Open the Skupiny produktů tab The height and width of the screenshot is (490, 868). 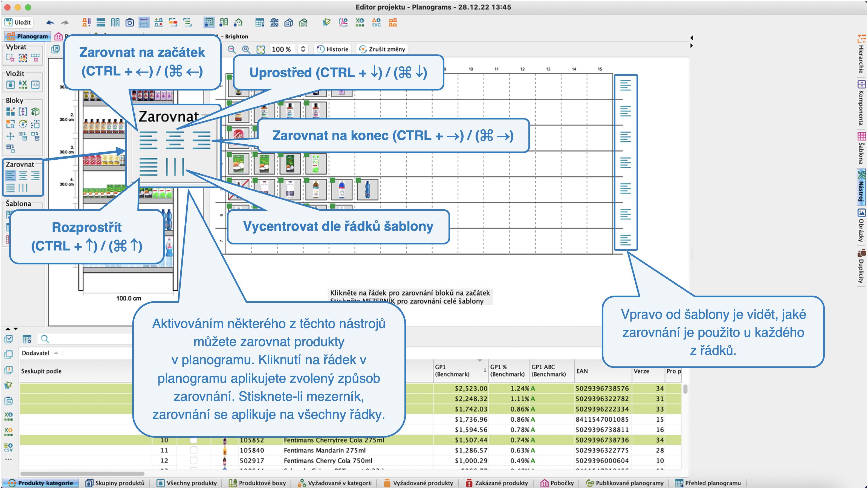(115, 483)
